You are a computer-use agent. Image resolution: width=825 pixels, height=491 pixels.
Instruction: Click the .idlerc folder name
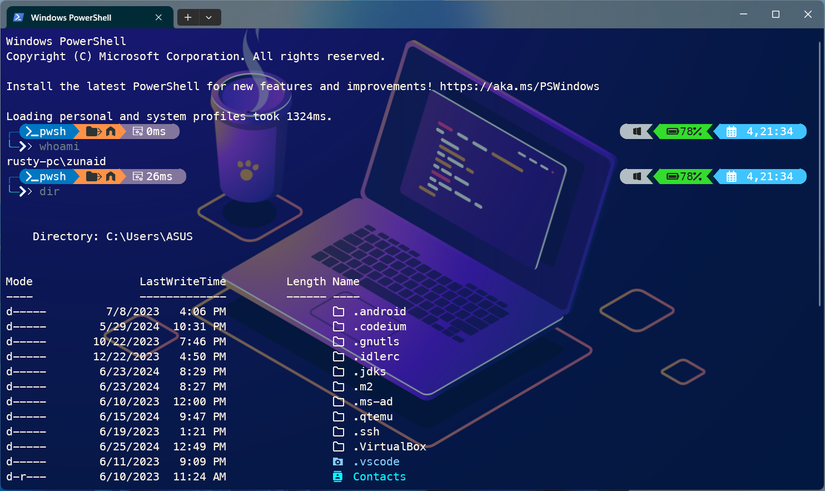[x=376, y=356]
